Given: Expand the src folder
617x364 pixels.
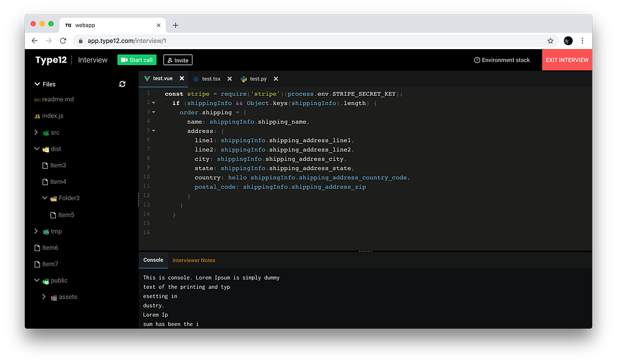Looking at the screenshot, I should pyautogui.click(x=36, y=132).
